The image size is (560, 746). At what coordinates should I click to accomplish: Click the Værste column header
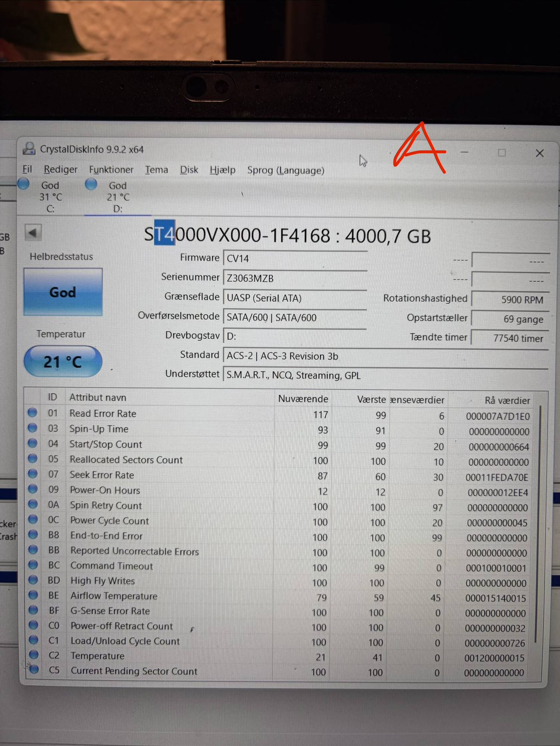[371, 399]
